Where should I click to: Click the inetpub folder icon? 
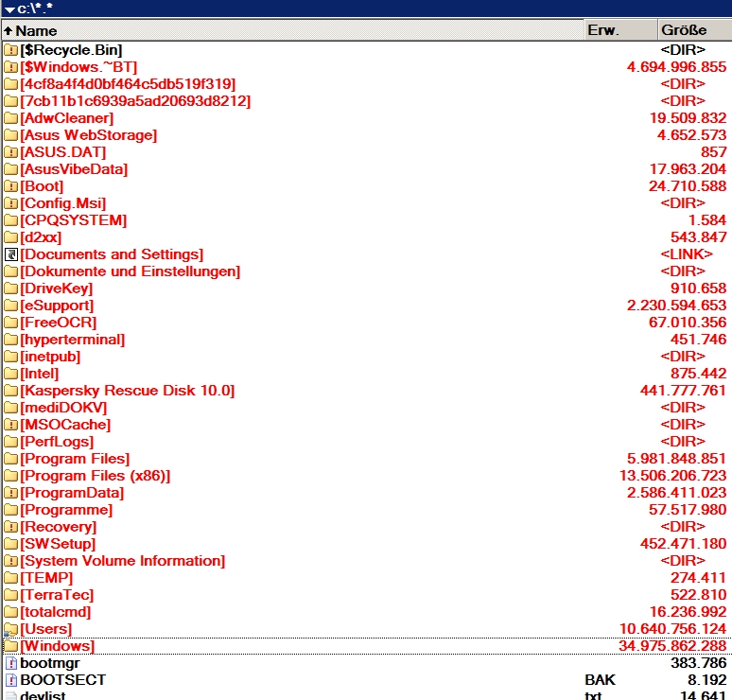pyautogui.click(x=10, y=357)
